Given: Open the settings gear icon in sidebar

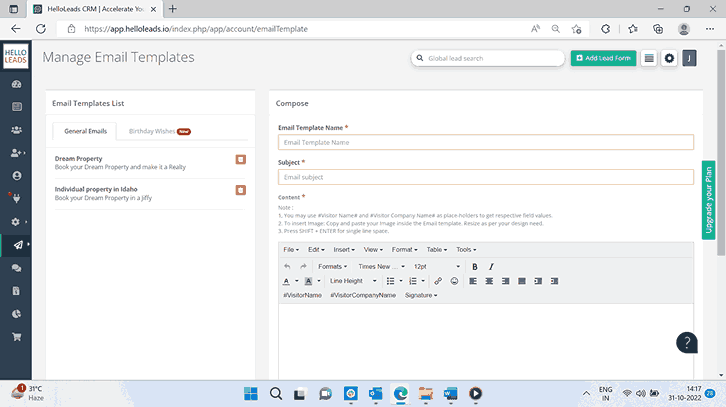Looking at the screenshot, I should coord(16,222).
